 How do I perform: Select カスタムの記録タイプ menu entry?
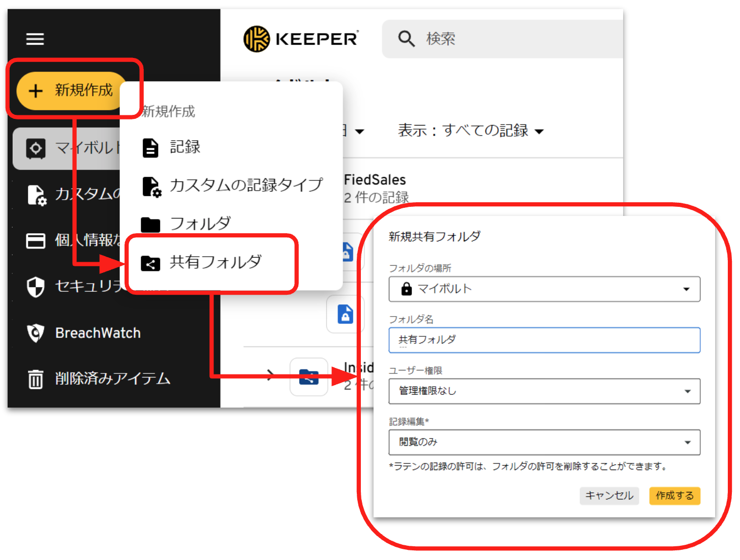tap(231, 185)
